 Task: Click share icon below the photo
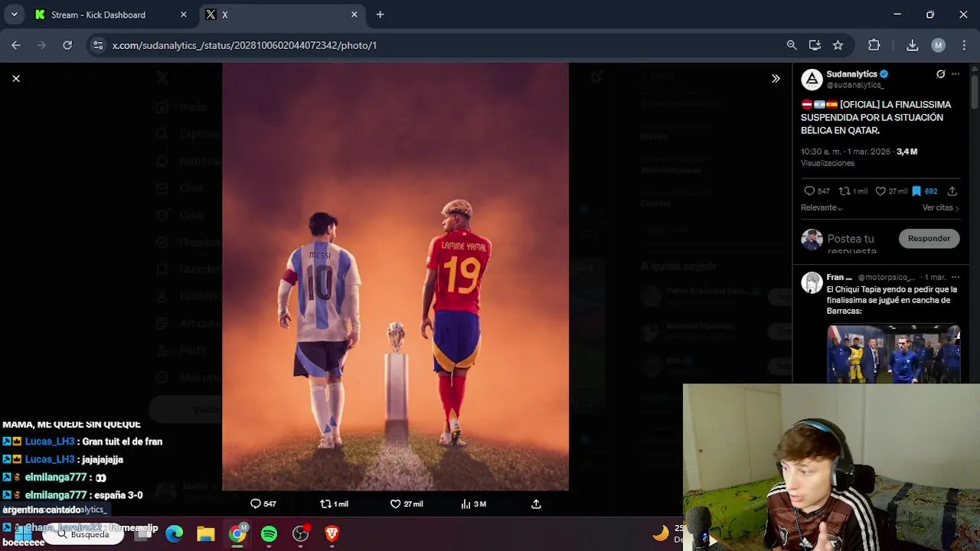tap(536, 504)
